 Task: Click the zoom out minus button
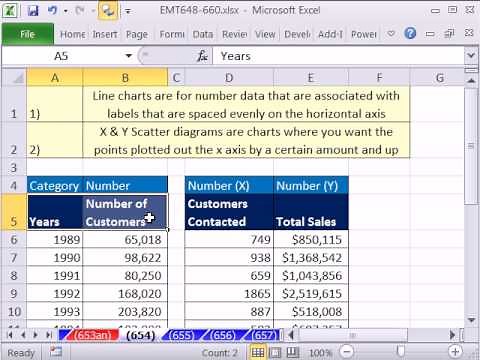click(347, 351)
